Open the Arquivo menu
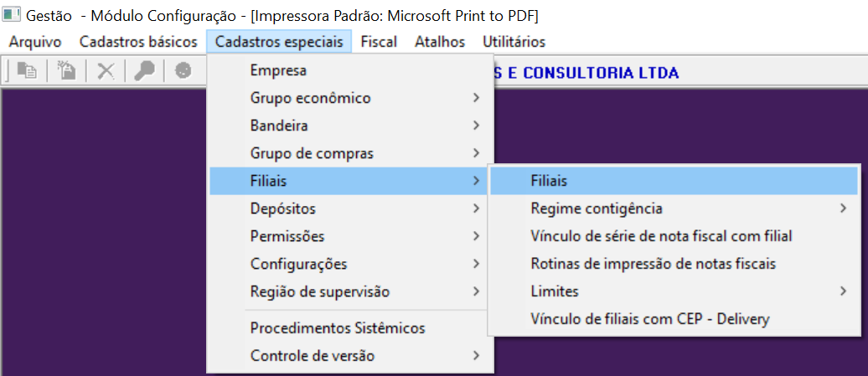Screen dimensions: 868x376 (x=35, y=42)
